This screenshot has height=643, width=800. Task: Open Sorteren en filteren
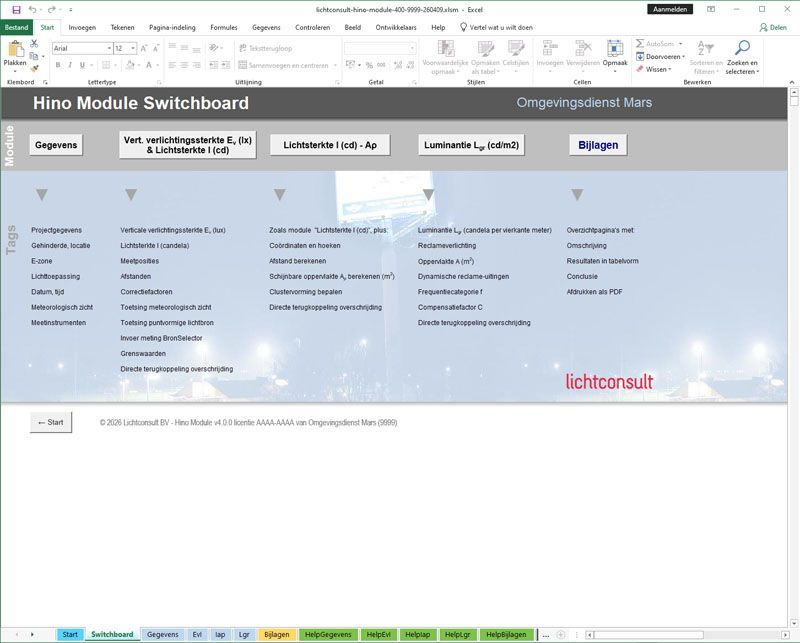point(706,57)
